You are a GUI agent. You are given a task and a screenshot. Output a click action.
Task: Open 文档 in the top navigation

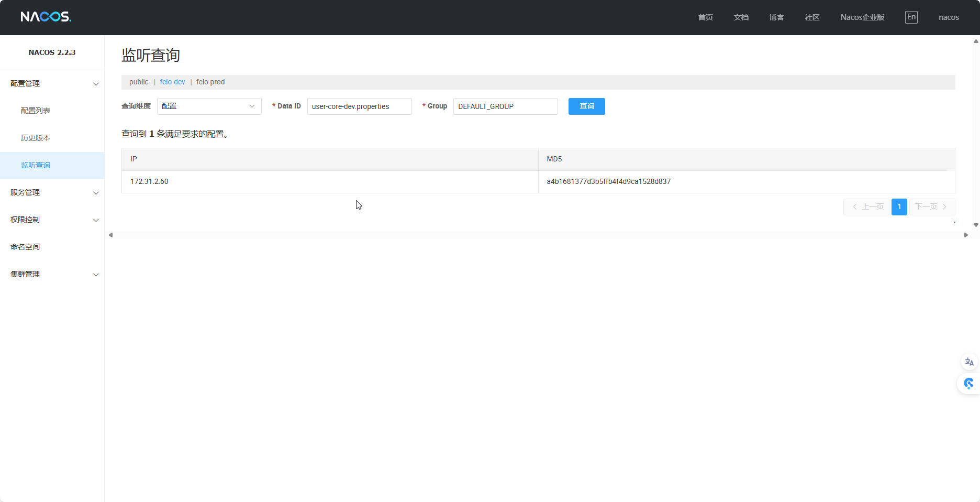[x=741, y=17]
